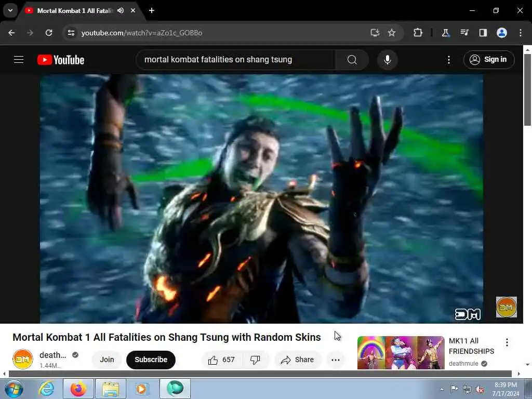The height and width of the screenshot is (399, 532).
Task: Toggle the browser side panel
Action: pos(483,33)
